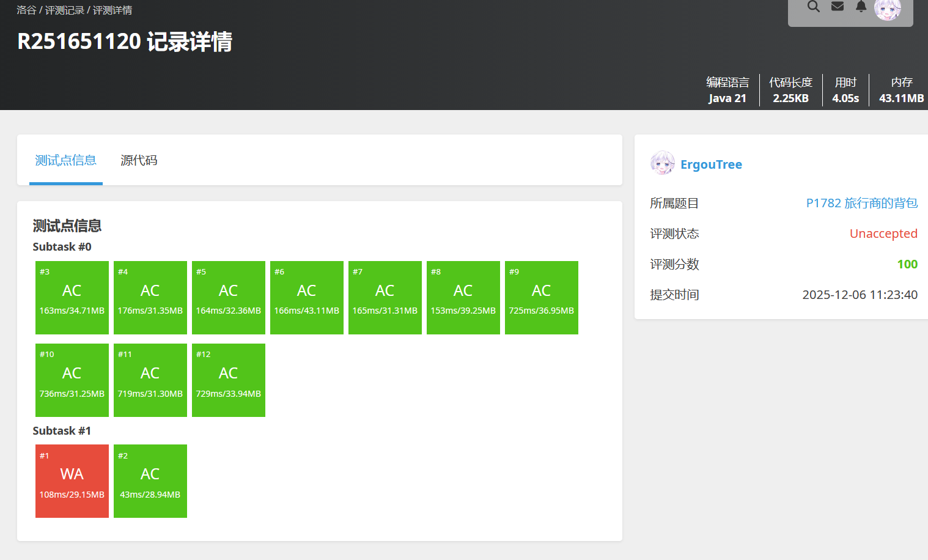Open the notifications bell icon

click(x=861, y=7)
